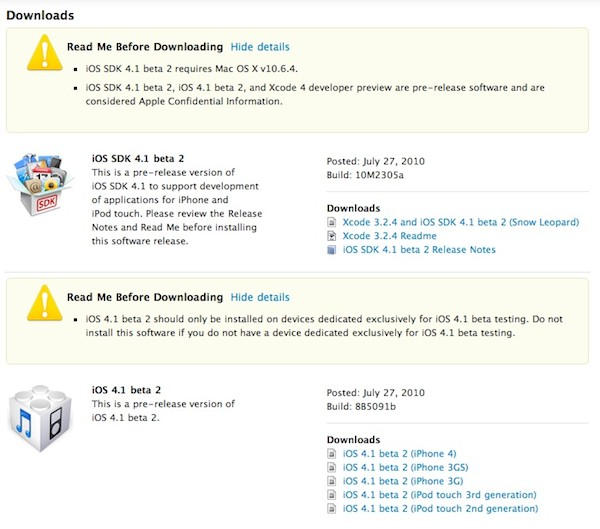This screenshot has width=600, height=529.
Task: Click disk image icon beside Xcode 3.2.4 SDK download
Action: tap(333, 221)
